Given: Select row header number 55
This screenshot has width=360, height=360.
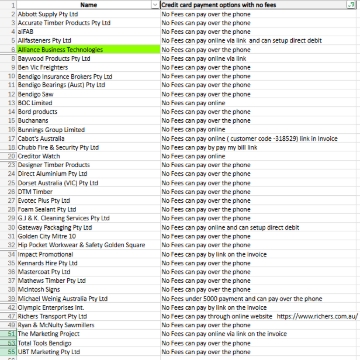Looking at the screenshot, I should tap(8, 352).
